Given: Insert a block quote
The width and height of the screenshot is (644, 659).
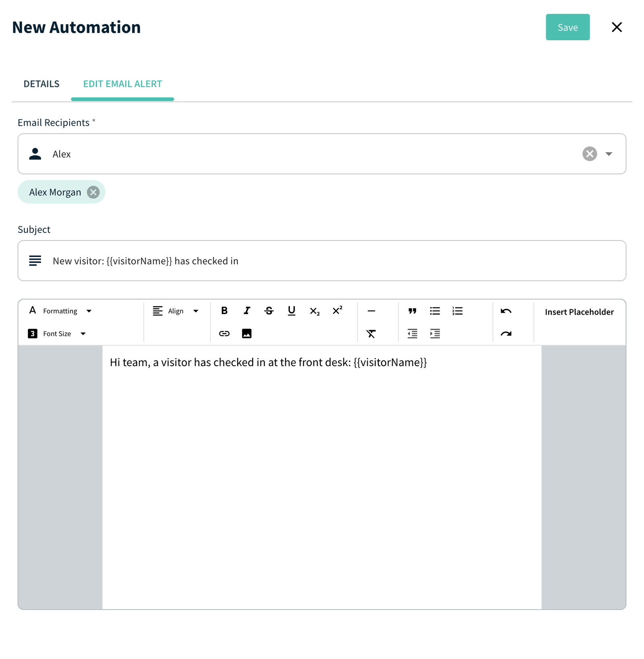Looking at the screenshot, I should click(x=413, y=311).
